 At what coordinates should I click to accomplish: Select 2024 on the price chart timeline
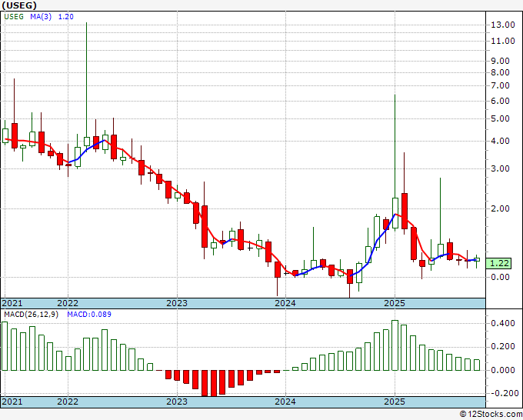tap(285, 303)
